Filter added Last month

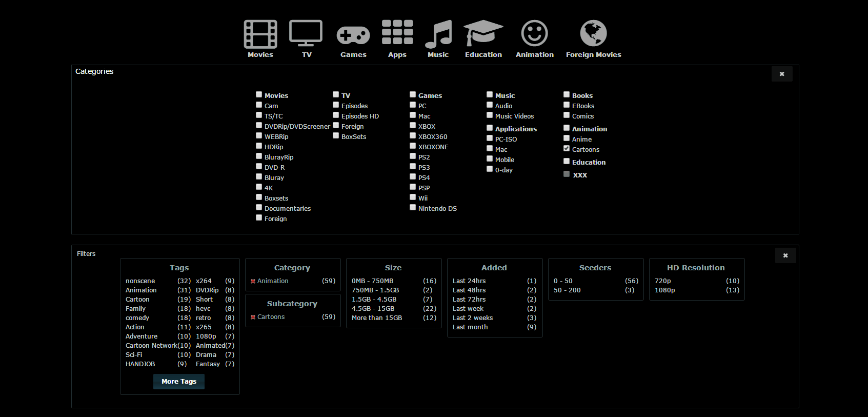pos(470,327)
